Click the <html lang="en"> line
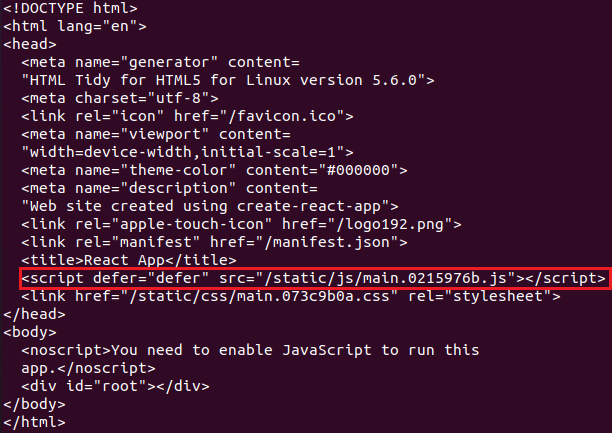Screen dimensions: 612x433 [75, 26]
